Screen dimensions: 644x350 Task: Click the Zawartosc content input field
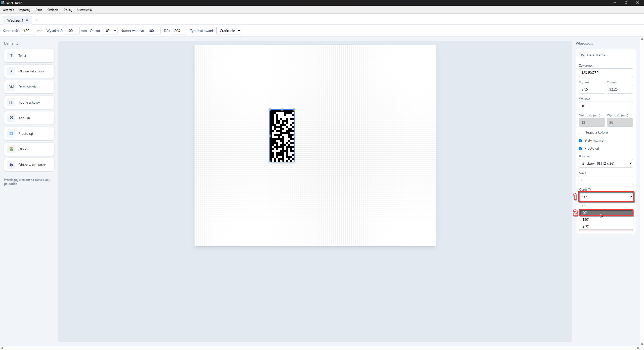[x=606, y=73]
